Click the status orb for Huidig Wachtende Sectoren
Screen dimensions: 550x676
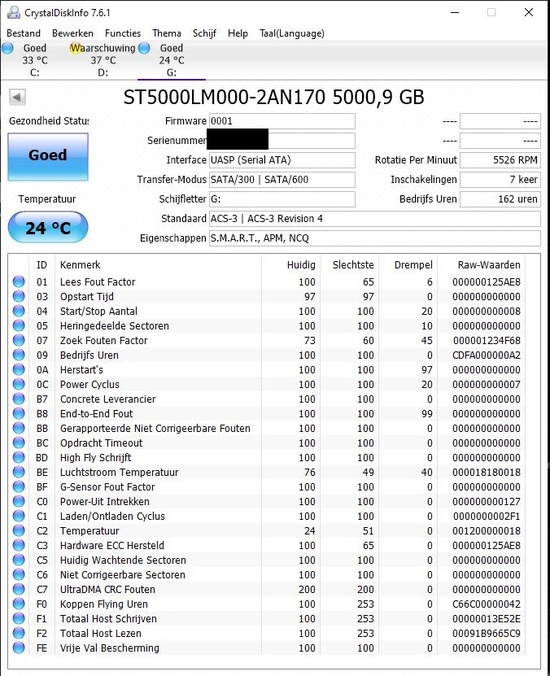(x=19, y=560)
